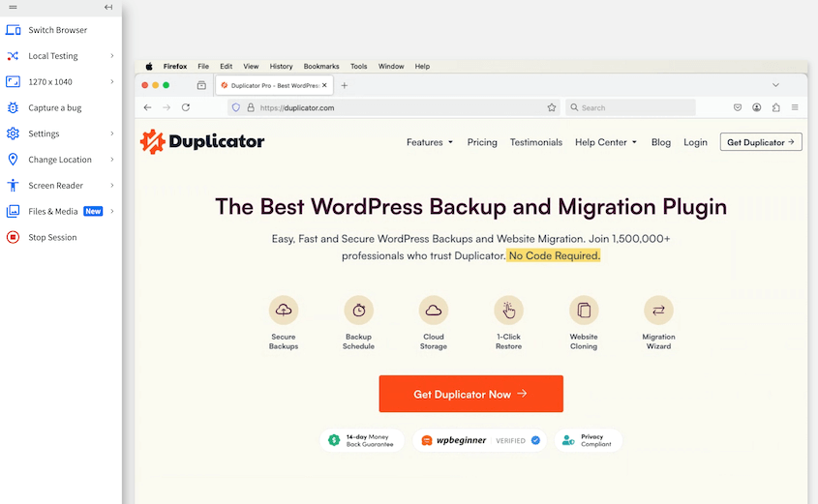This screenshot has width=818, height=504.
Task: Expand the Settings chevron
Action: (x=112, y=133)
